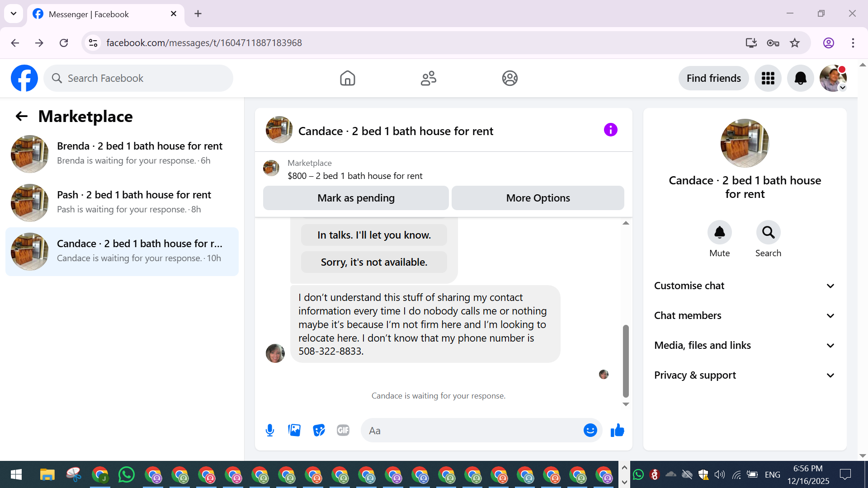Expand Chat members section
The image size is (868, 488).
click(x=745, y=316)
